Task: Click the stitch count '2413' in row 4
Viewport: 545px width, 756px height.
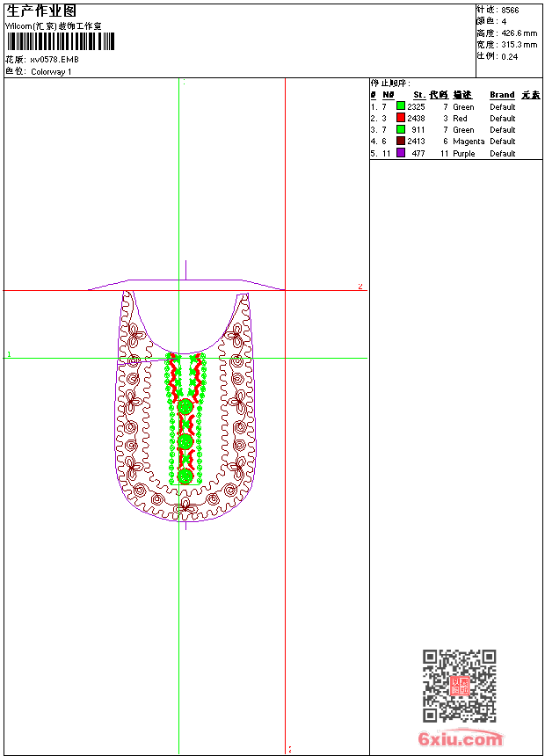Action: click(416, 142)
